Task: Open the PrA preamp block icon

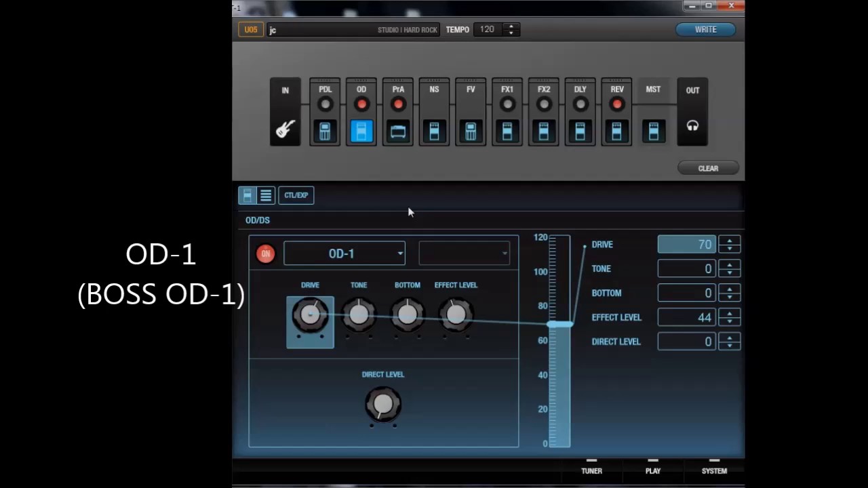Action: coord(398,131)
